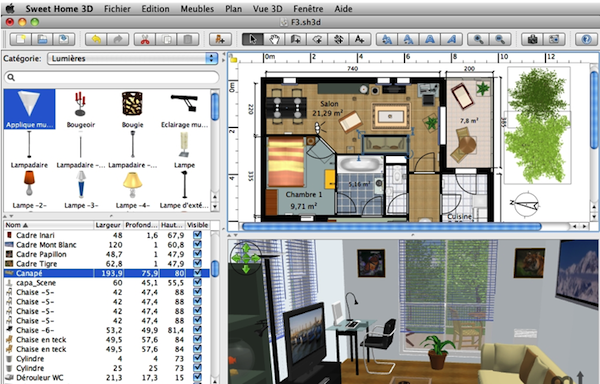Select the Cadre Tigre row
Viewport: 600px width, 384px height.
(106, 264)
